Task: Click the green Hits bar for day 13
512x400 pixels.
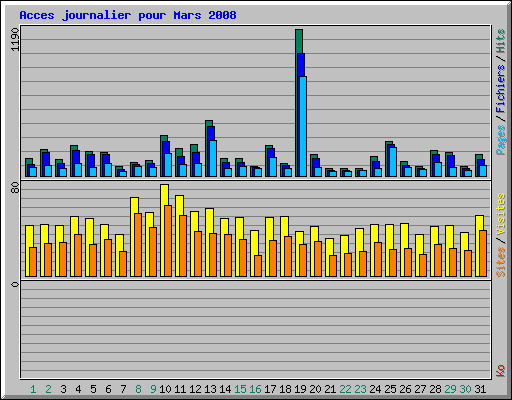Action: coord(209,123)
